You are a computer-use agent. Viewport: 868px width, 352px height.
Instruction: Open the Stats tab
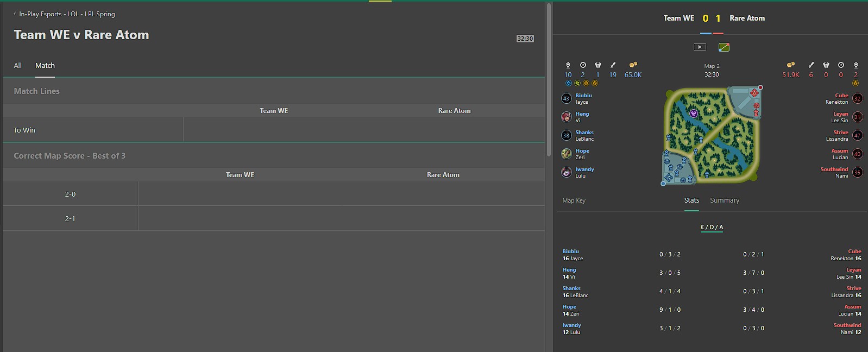point(691,200)
